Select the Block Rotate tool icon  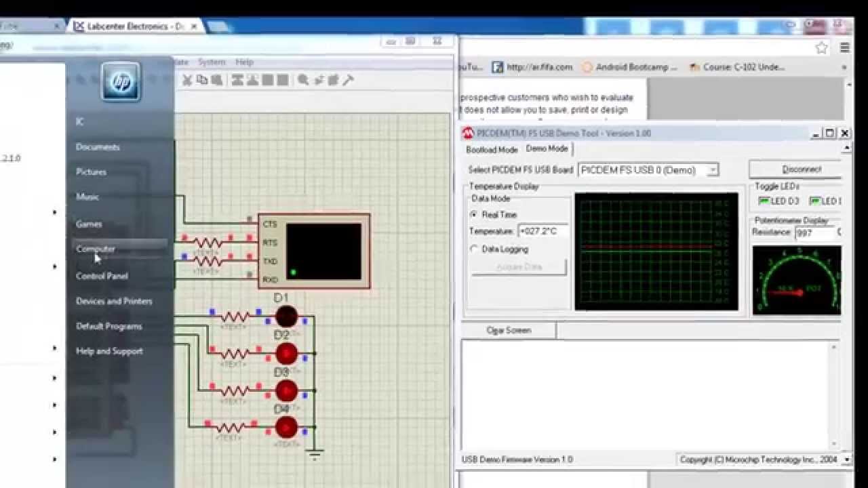(x=268, y=80)
